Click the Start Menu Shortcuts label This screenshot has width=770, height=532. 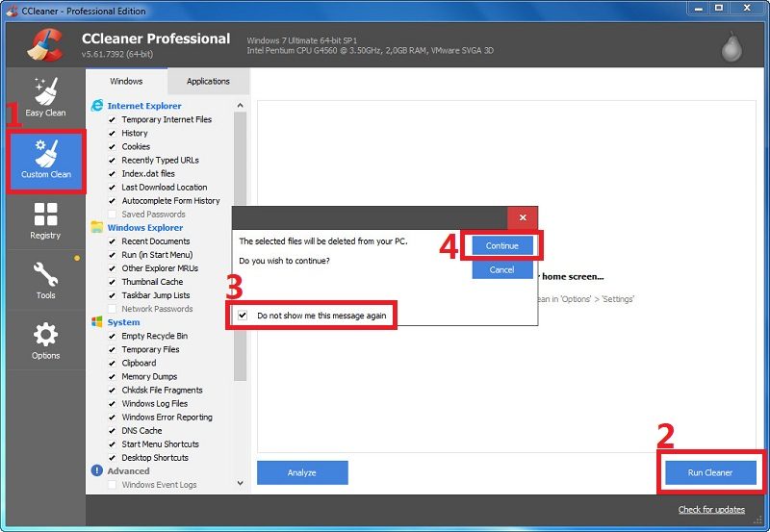pyautogui.click(x=161, y=444)
